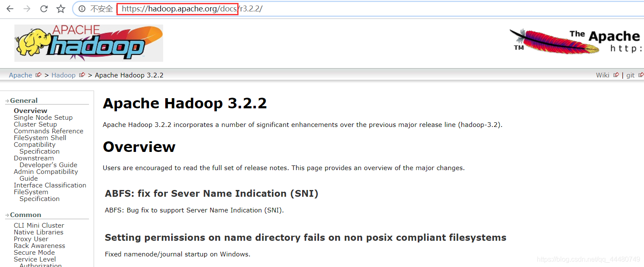Open Secure Mode link

34,253
